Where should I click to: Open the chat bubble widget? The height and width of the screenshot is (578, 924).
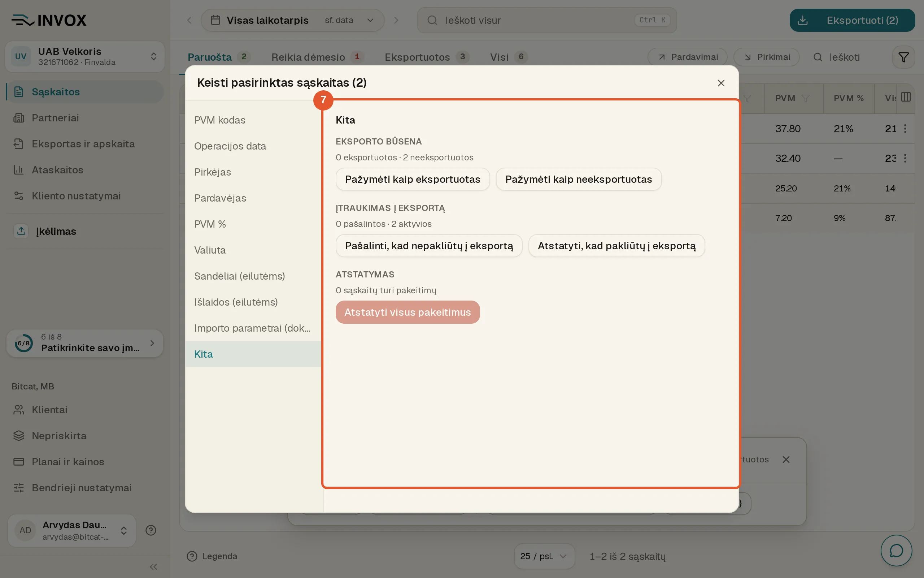(x=896, y=551)
